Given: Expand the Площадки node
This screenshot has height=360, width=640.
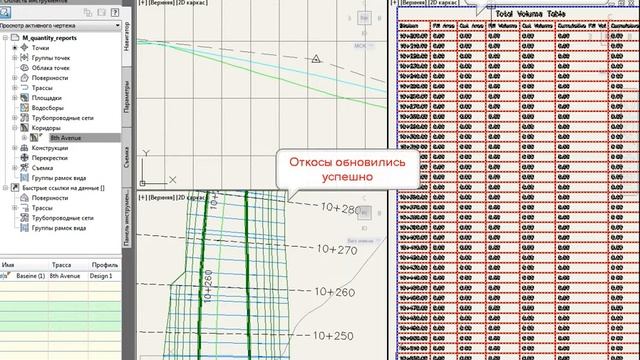Looking at the screenshot, I should click(15, 98).
